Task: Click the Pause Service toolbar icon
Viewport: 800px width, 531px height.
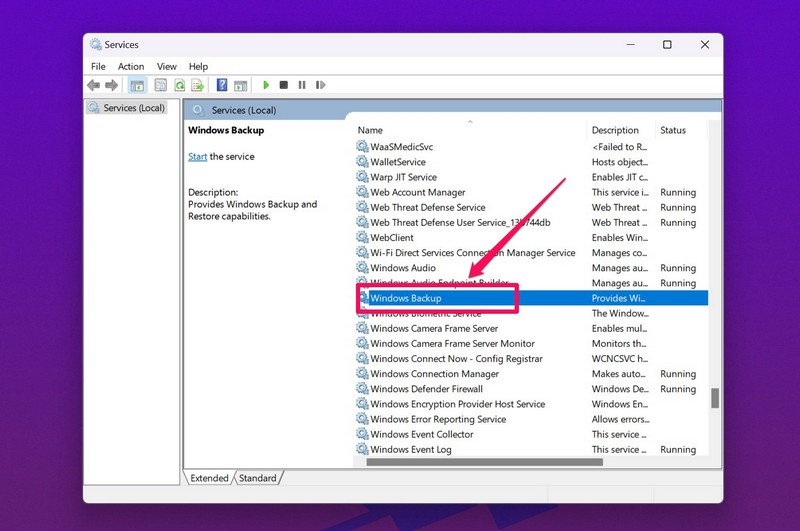Action: click(302, 85)
